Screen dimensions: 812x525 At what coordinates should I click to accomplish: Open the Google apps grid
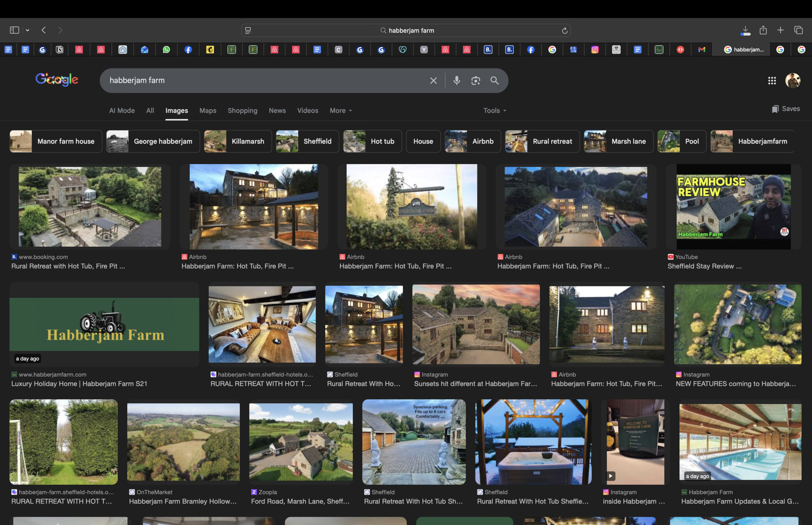coord(772,80)
